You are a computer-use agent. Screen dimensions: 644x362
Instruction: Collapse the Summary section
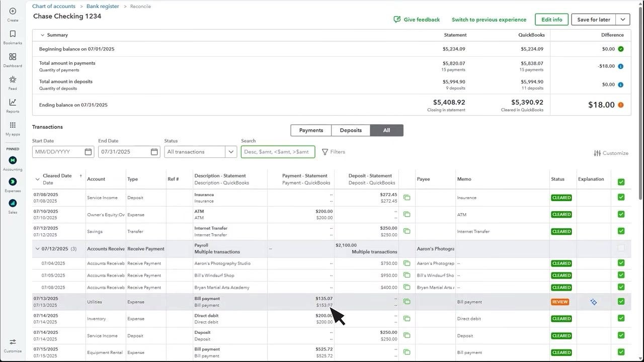click(x=42, y=35)
